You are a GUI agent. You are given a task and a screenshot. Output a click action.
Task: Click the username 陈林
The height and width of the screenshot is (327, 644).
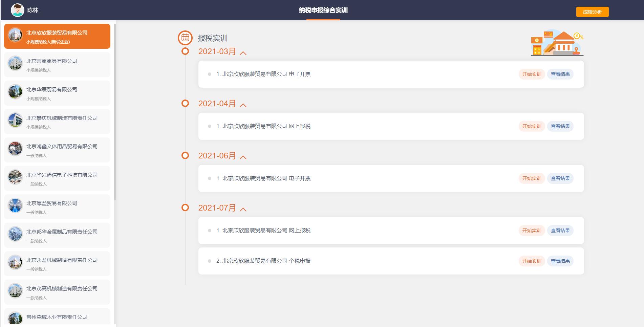pos(33,10)
